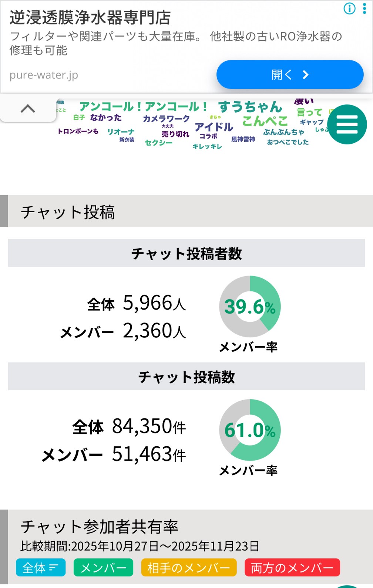Expand the チャット投稿 section header
This screenshot has height=588, width=373.
click(186, 211)
